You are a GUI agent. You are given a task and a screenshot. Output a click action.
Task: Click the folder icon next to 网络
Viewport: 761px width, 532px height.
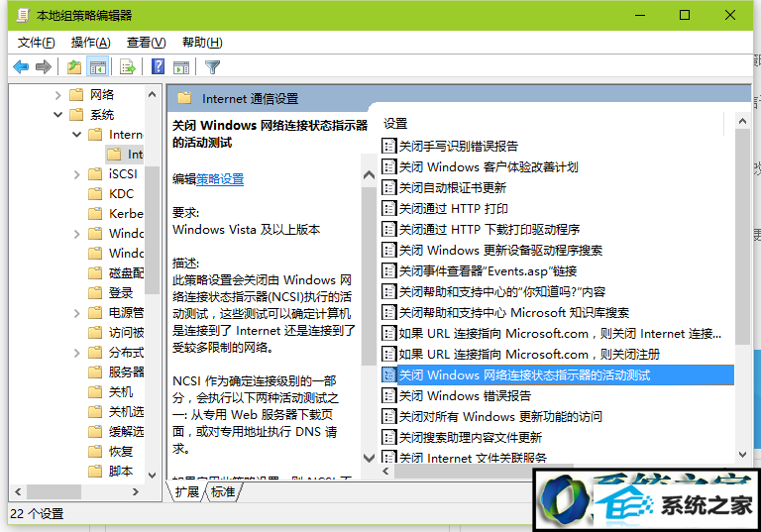click(76, 94)
